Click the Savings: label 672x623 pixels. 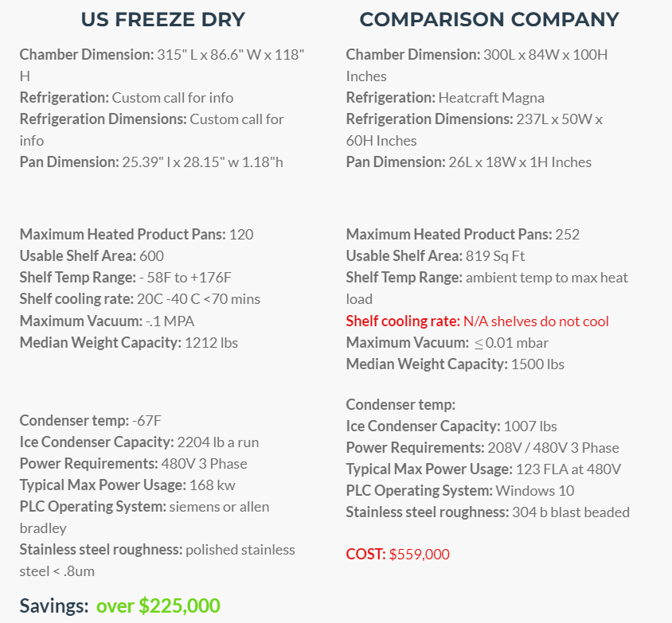pos(54,605)
